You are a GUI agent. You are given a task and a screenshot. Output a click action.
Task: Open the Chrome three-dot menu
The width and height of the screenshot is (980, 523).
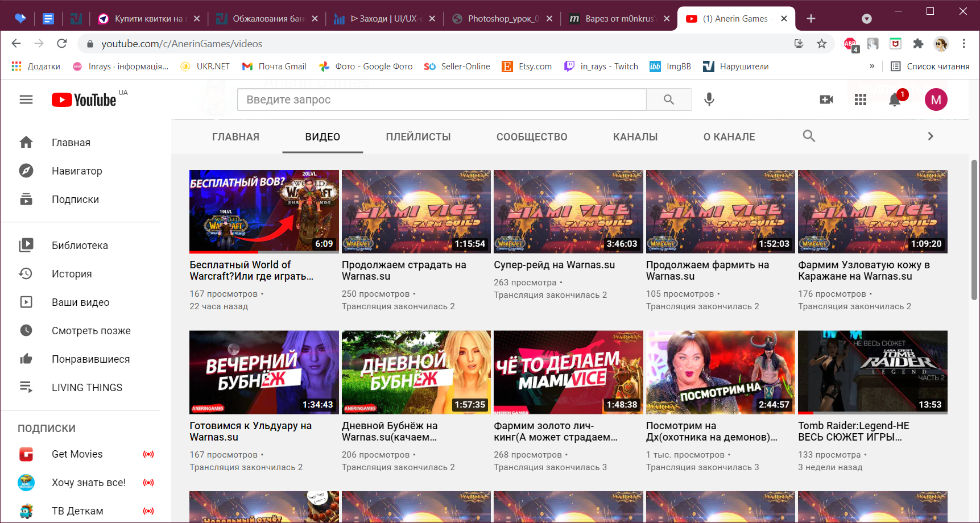964,44
